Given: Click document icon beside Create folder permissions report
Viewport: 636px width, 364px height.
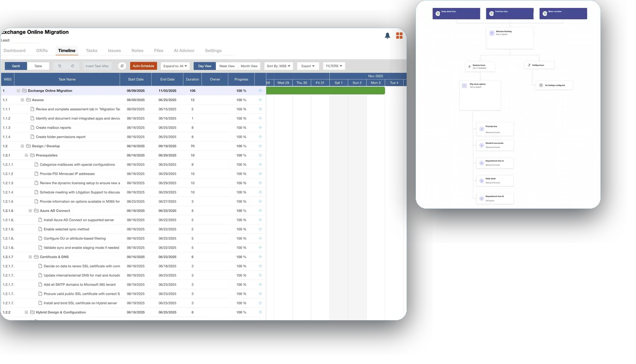Looking at the screenshot, I should (x=32, y=137).
